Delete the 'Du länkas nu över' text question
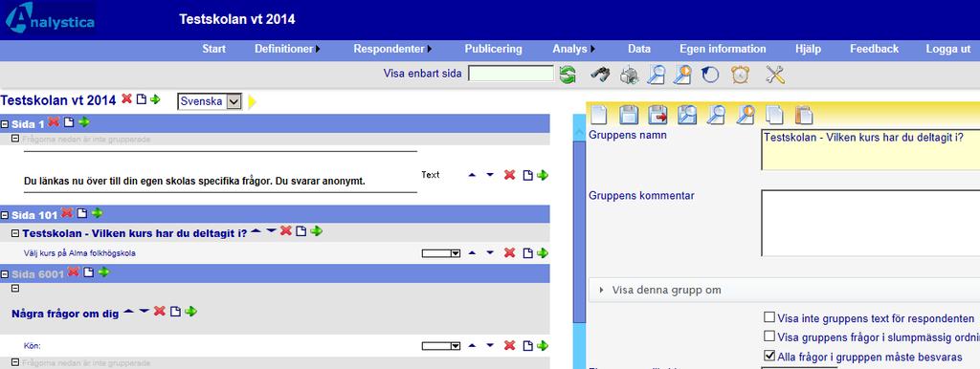 click(x=509, y=175)
